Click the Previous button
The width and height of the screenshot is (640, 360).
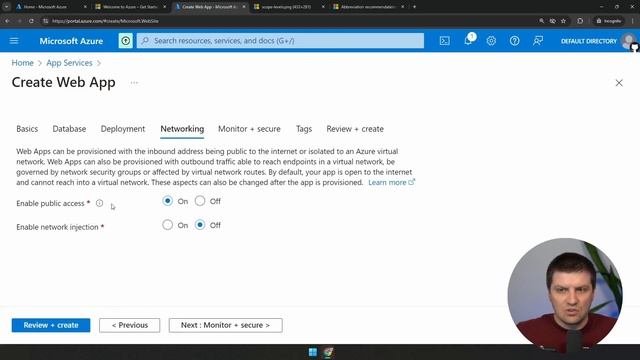coord(129,325)
